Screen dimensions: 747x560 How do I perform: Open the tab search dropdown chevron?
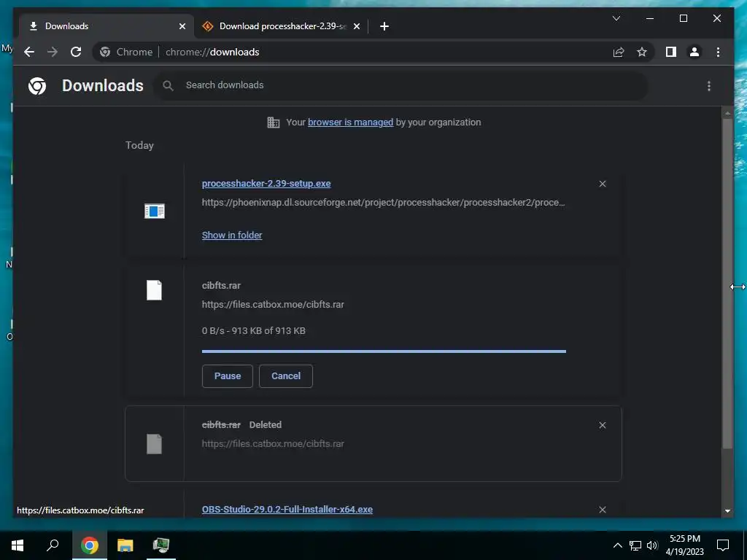(616, 18)
